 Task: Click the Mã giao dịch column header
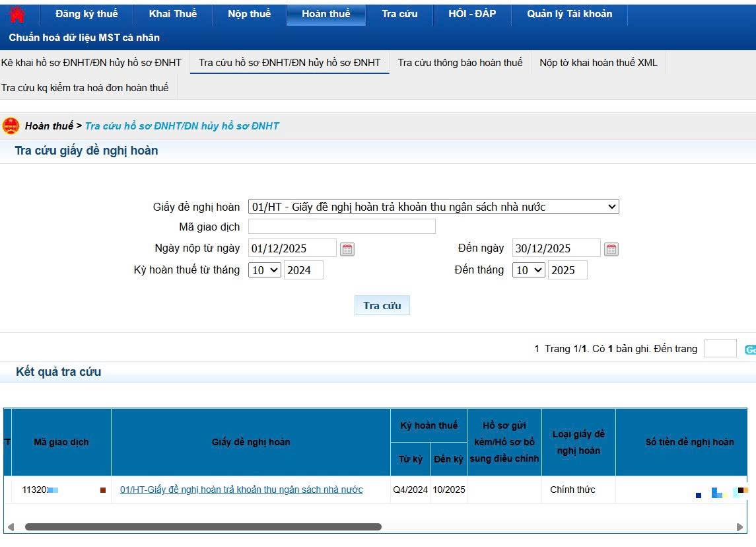[x=61, y=442]
